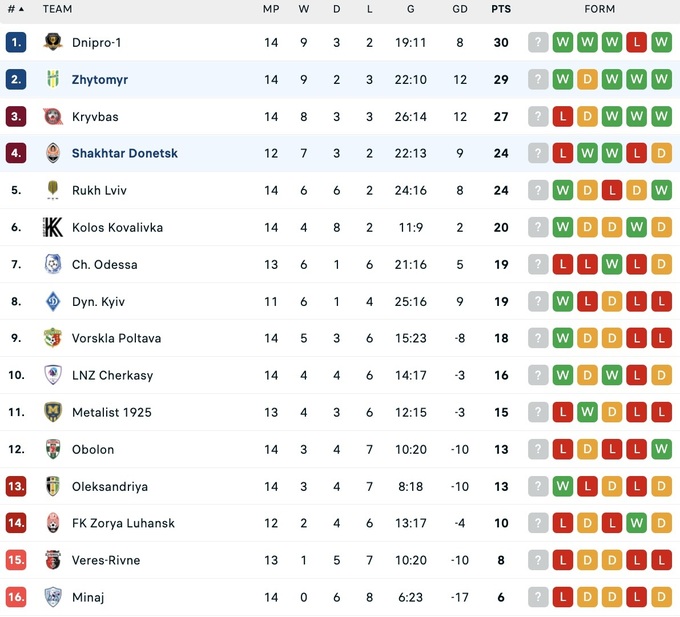Sort standings by PTS column header
This screenshot has height=617, width=680.
click(501, 9)
